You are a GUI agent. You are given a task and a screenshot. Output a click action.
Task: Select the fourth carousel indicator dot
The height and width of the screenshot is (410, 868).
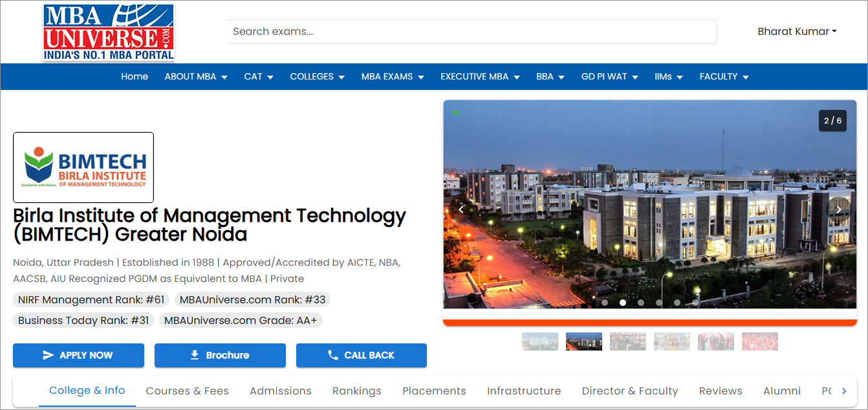[659, 302]
